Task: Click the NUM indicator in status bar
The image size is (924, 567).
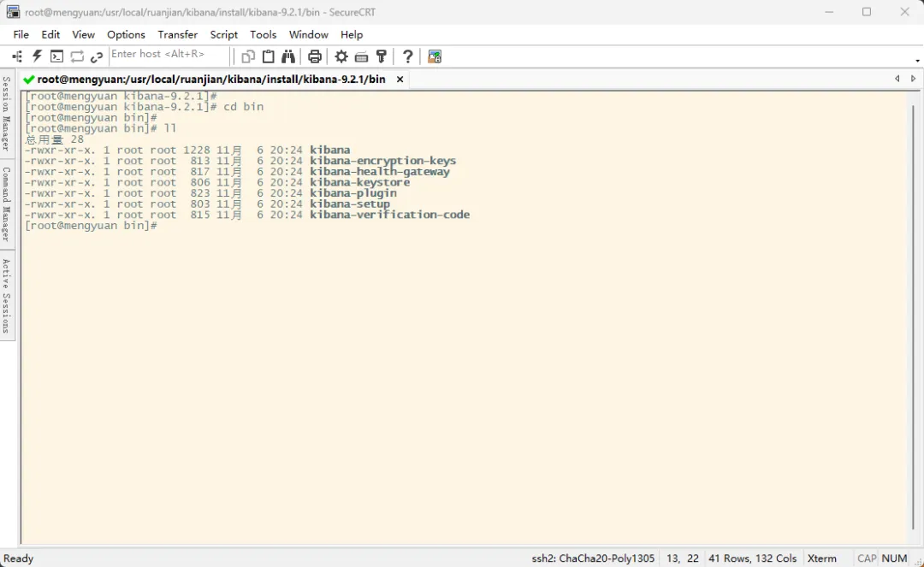Action: pyautogui.click(x=894, y=558)
